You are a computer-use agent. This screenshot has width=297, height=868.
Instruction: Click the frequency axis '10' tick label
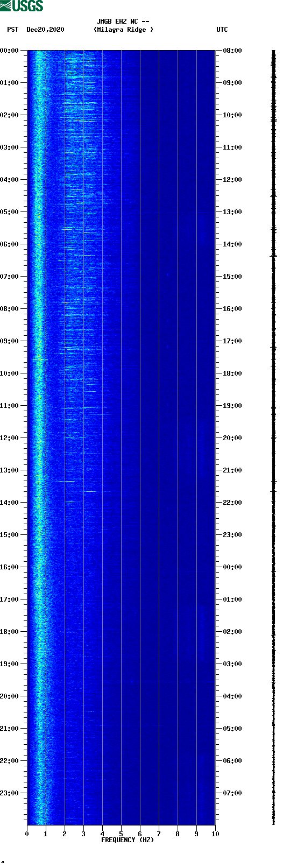(x=215, y=834)
